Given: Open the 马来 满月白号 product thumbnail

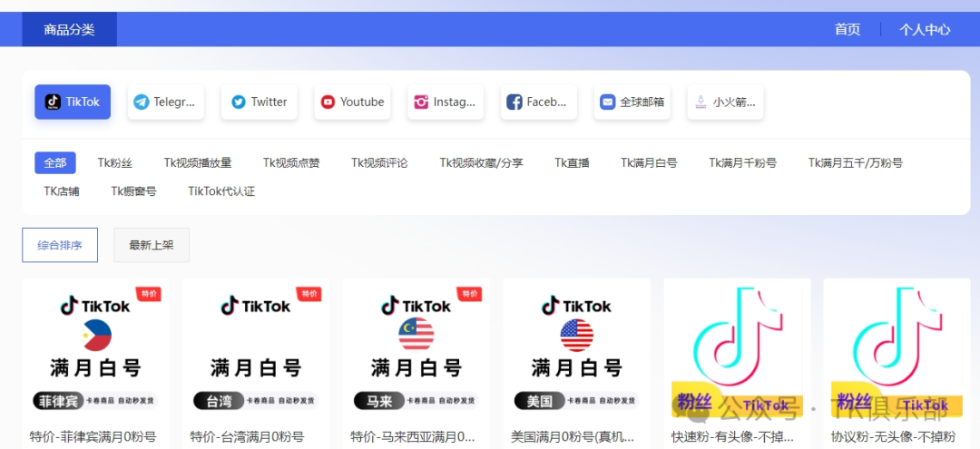Looking at the screenshot, I should click(416, 350).
